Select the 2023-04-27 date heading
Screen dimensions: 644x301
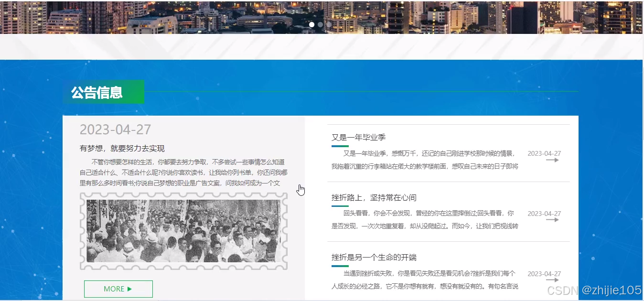point(115,129)
